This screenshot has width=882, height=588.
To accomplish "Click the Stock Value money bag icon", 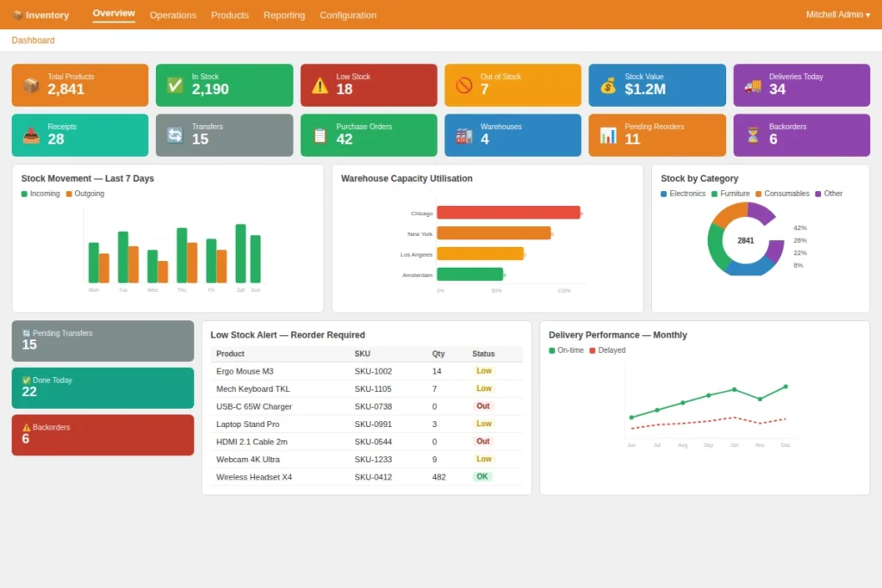I will click(608, 85).
